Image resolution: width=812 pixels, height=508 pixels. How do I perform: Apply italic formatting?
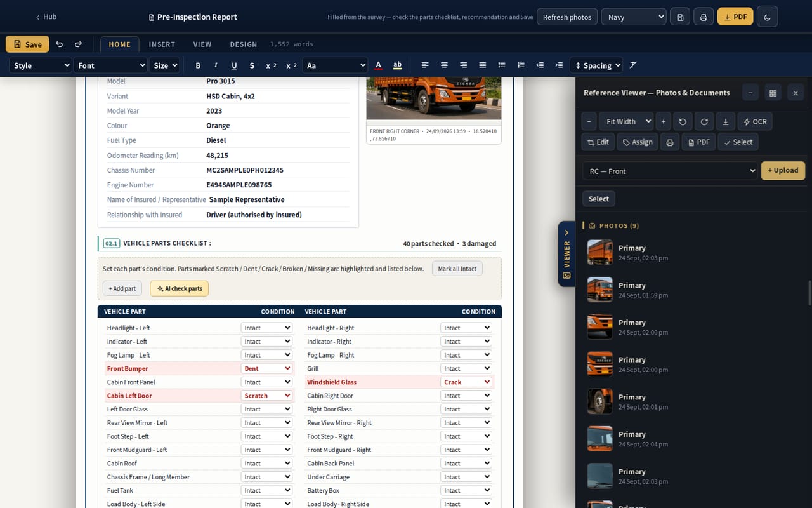[x=216, y=65]
